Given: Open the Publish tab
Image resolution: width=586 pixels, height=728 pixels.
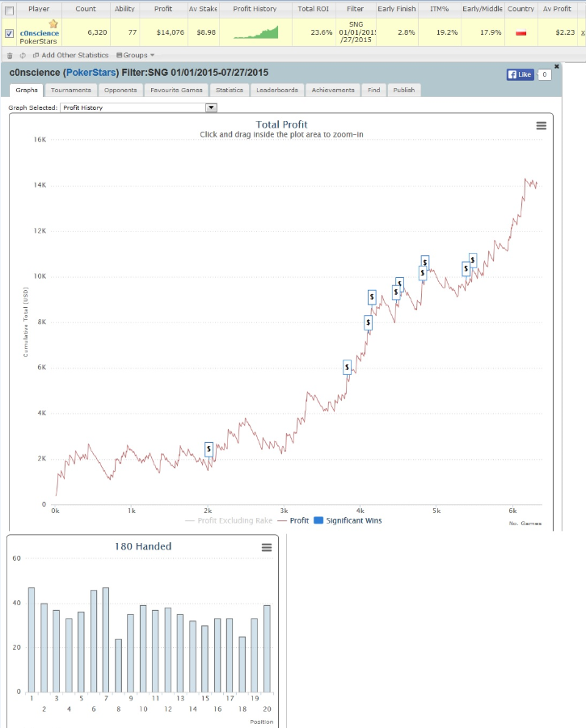Looking at the screenshot, I should click(404, 90).
